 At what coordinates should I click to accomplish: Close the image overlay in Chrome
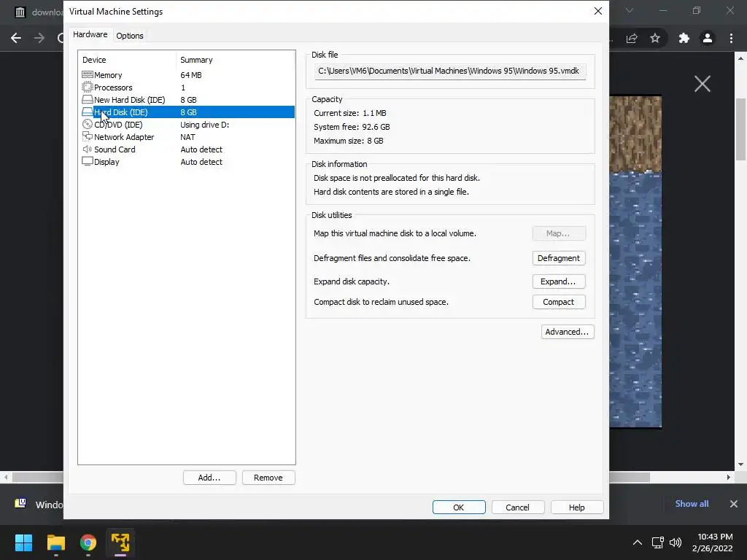703,84
